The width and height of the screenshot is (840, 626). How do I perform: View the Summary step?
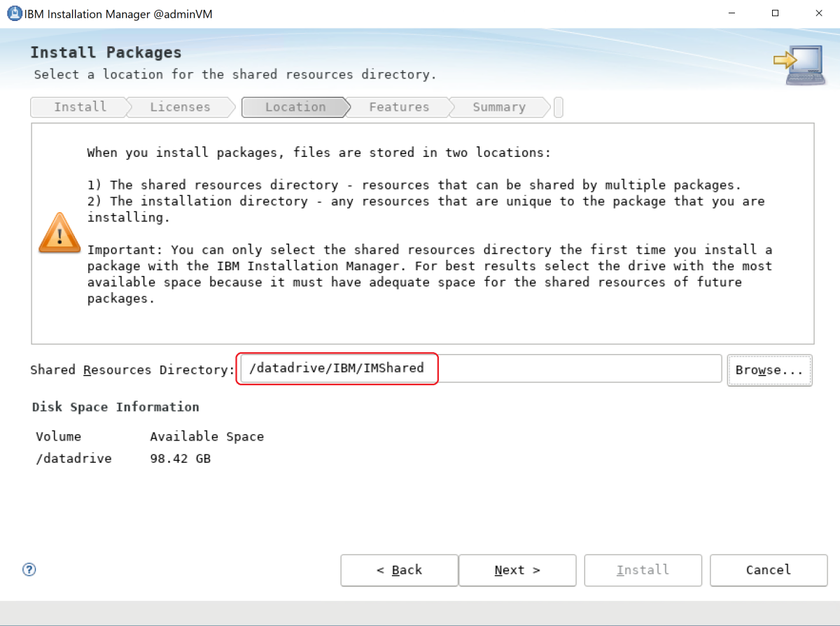coord(498,106)
